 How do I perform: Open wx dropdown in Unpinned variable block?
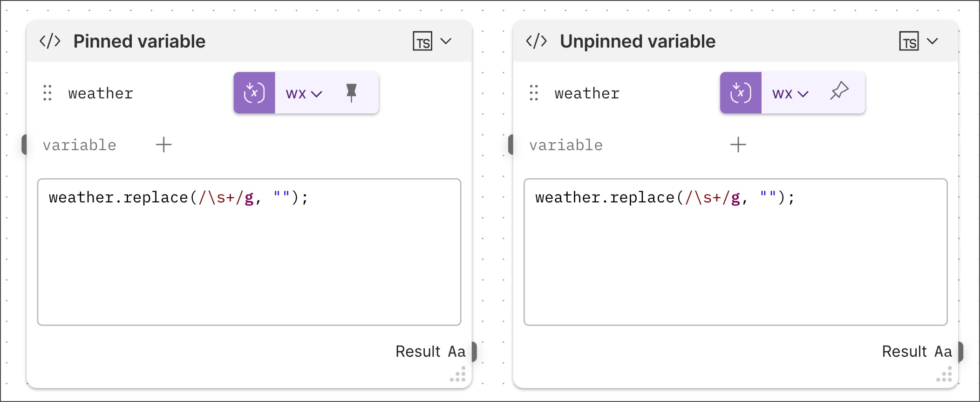(790, 94)
